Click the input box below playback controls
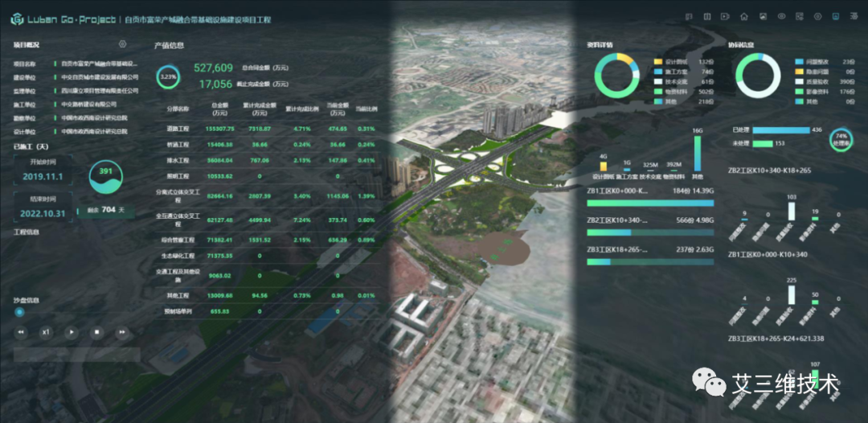This screenshot has height=423, width=868. tap(77, 355)
